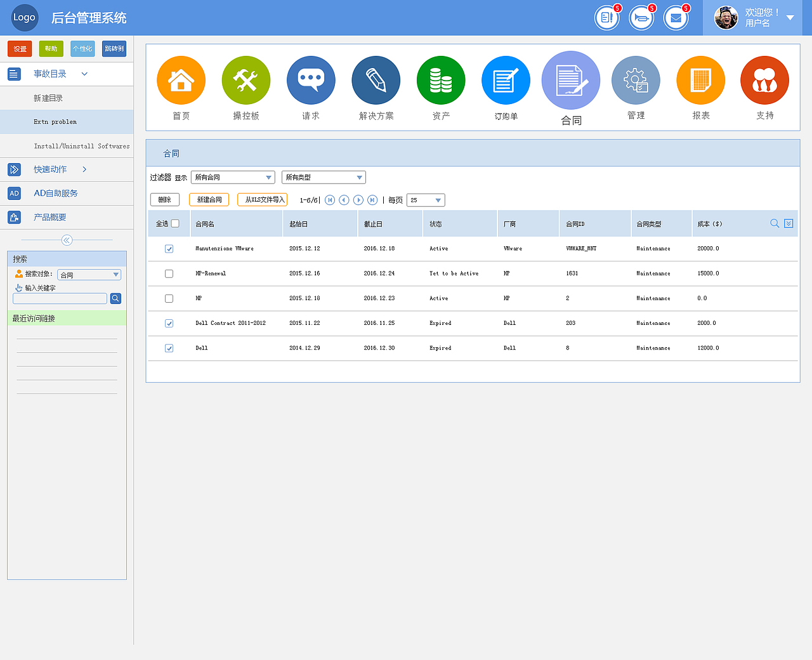Go to previous page arrow

[344, 200]
